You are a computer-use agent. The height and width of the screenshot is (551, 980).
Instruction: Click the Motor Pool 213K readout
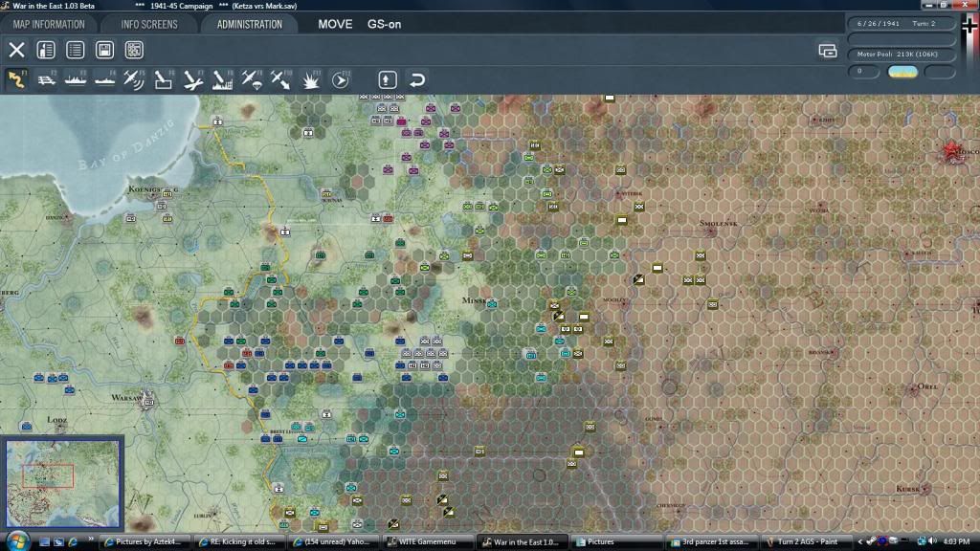902,55
